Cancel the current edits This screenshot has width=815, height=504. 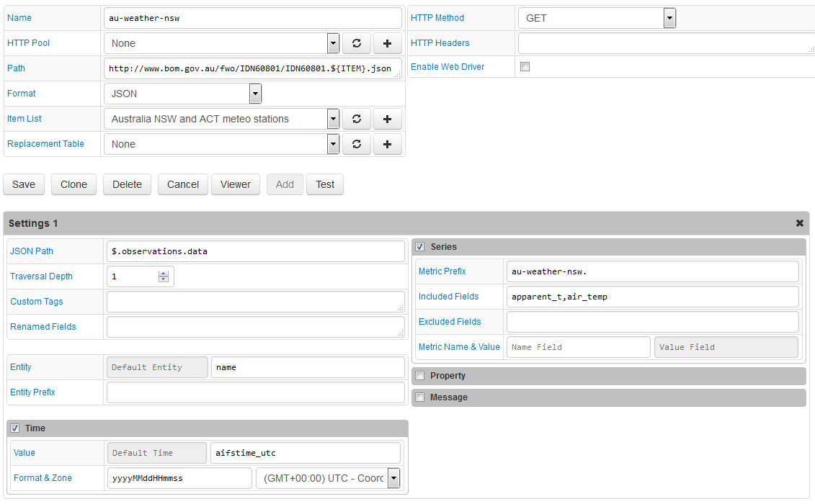pos(183,184)
